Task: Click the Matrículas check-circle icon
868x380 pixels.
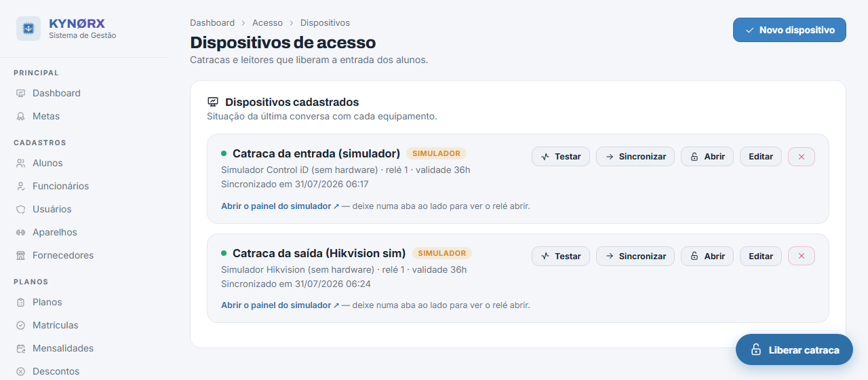Action: point(20,325)
